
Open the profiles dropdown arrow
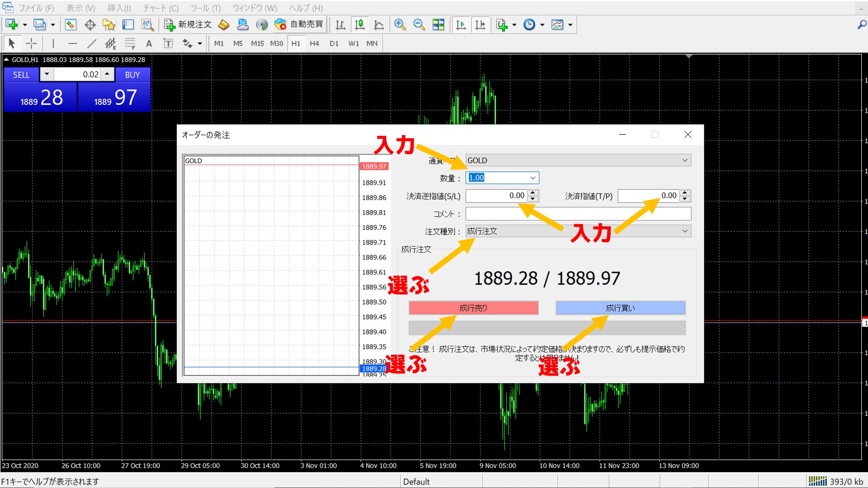[53, 25]
